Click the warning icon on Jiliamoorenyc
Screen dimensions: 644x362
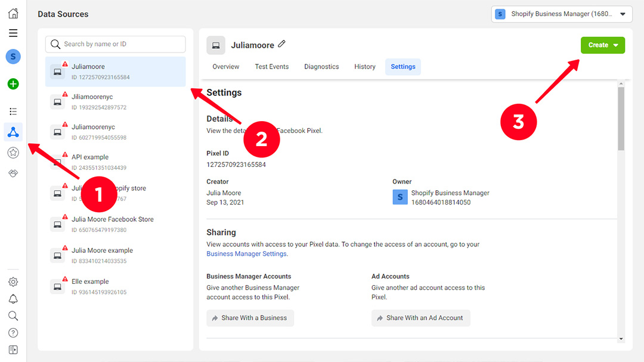[65, 94]
